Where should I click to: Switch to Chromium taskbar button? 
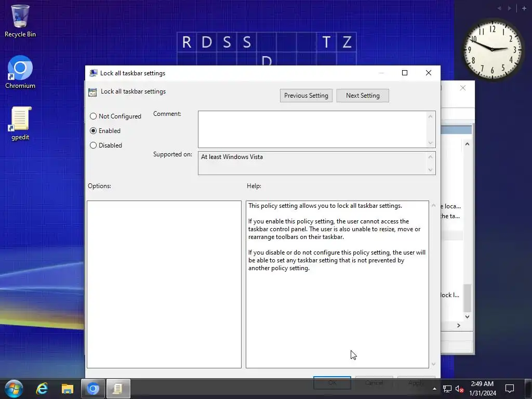tap(92, 389)
